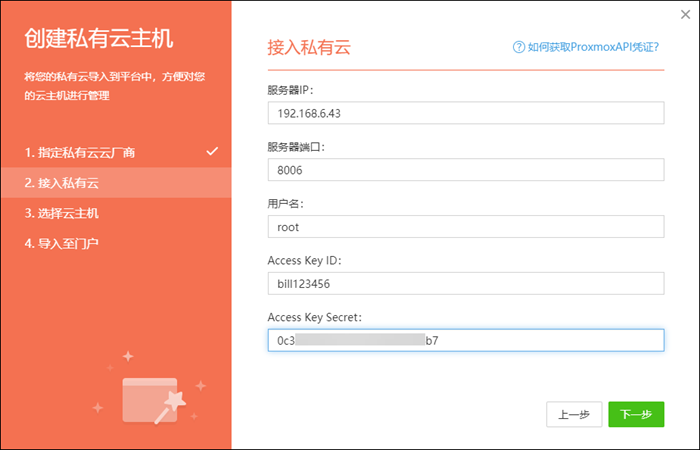Select step 2. 接入私有云

(x=62, y=183)
